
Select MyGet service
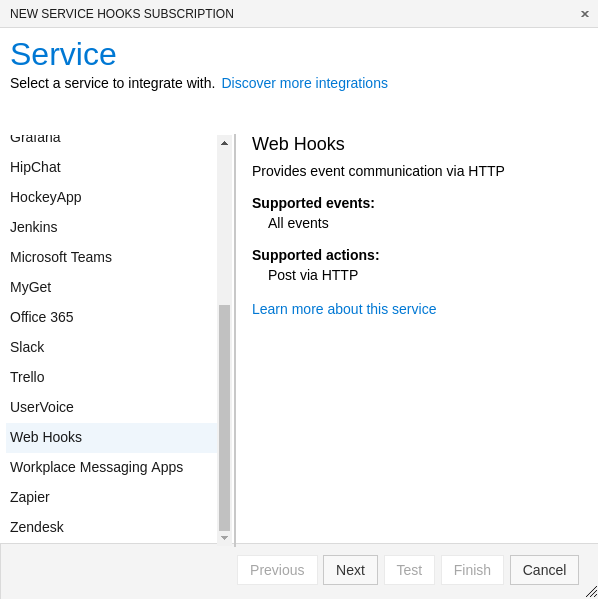pos(112,287)
